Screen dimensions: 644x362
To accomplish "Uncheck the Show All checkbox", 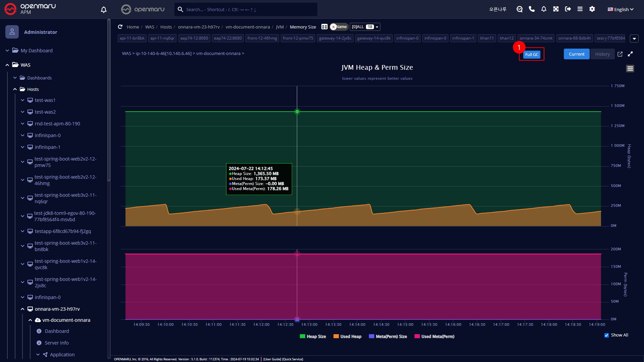I will click(606, 335).
